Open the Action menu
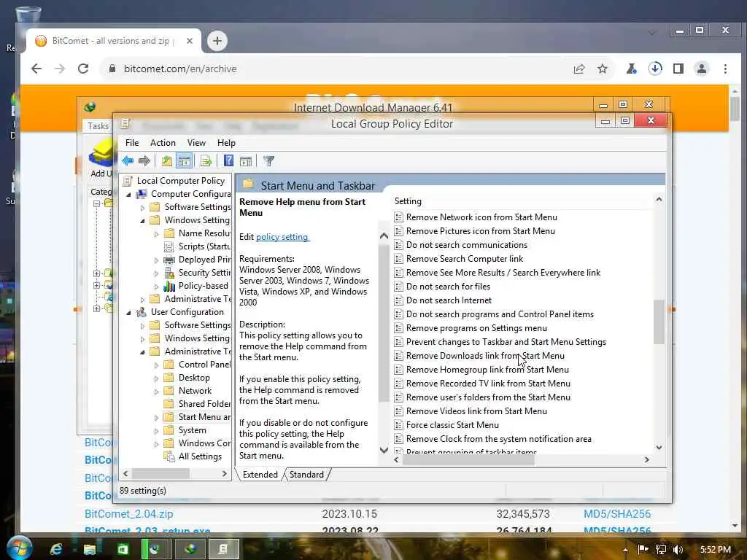The width and height of the screenshot is (747, 560). [163, 143]
